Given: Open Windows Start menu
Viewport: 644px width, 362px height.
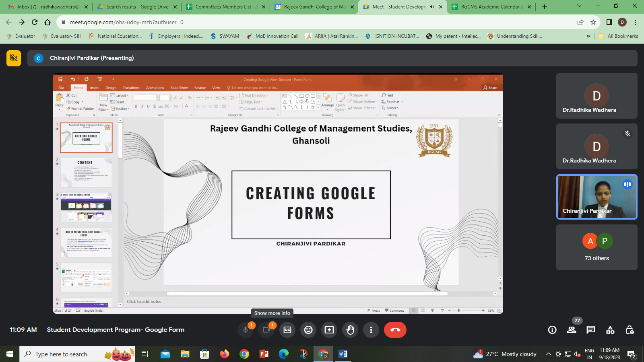Looking at the screenshot, I should coord(10,354).
